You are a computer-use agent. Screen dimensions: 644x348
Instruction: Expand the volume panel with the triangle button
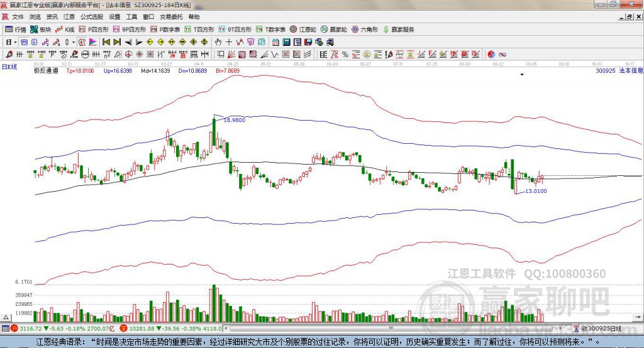[x=6, y=317]
